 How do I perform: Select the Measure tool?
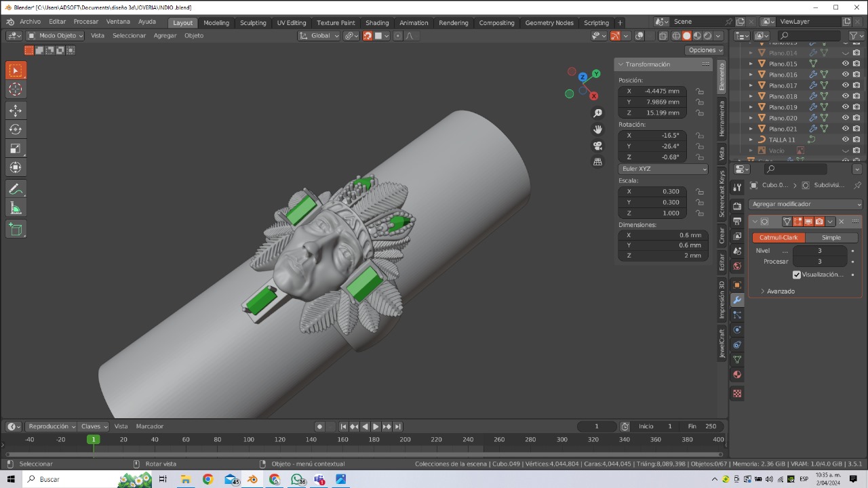16,208
